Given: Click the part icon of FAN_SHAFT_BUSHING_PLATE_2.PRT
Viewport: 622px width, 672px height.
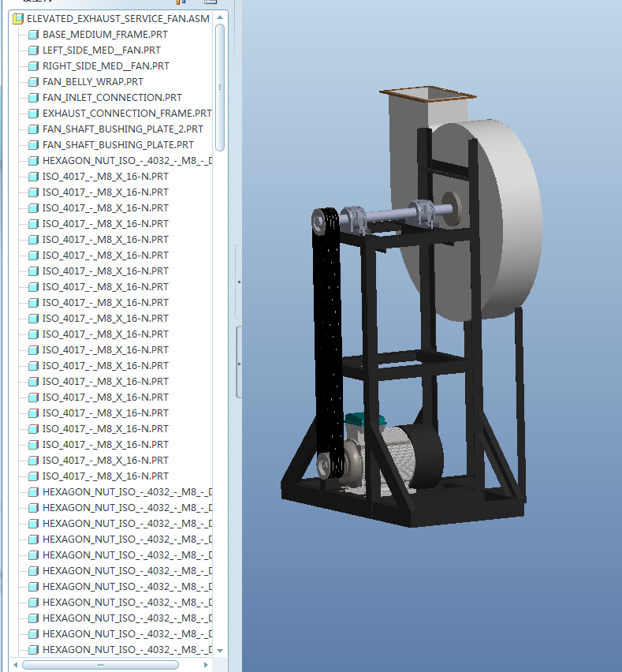Looking at the screenshot, I should pyautogui.click(x=33, y=129).
